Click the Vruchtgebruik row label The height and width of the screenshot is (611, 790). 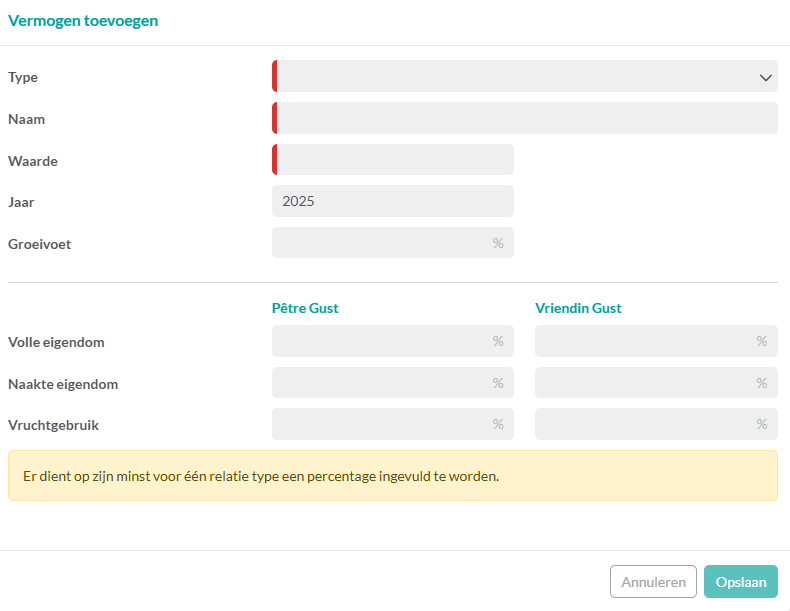coord(54,425)
